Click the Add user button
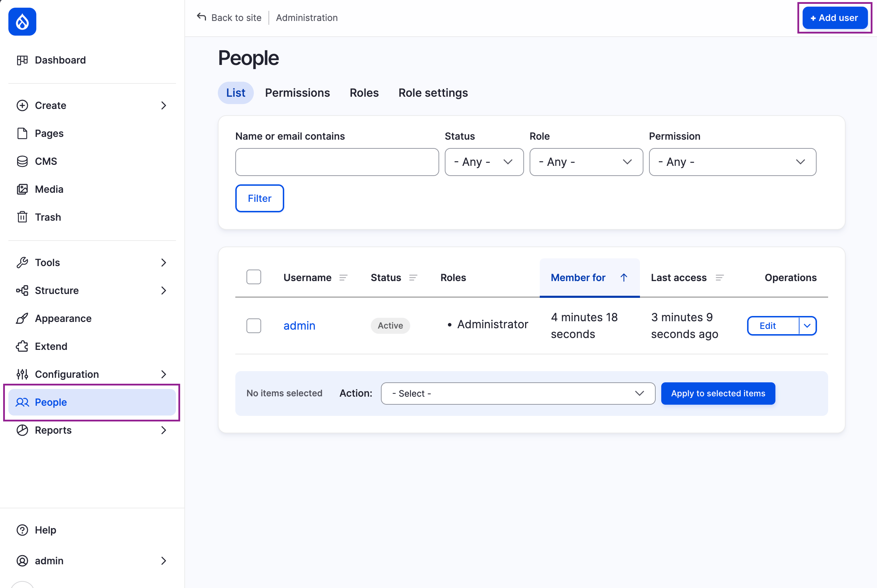This screenshot has height=588, width=877. point(835,17)
